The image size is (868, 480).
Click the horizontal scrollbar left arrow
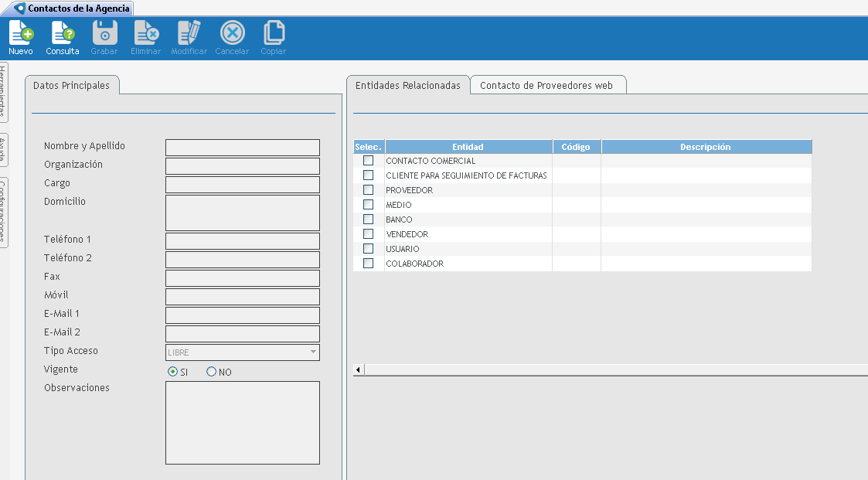click(359, 370)
